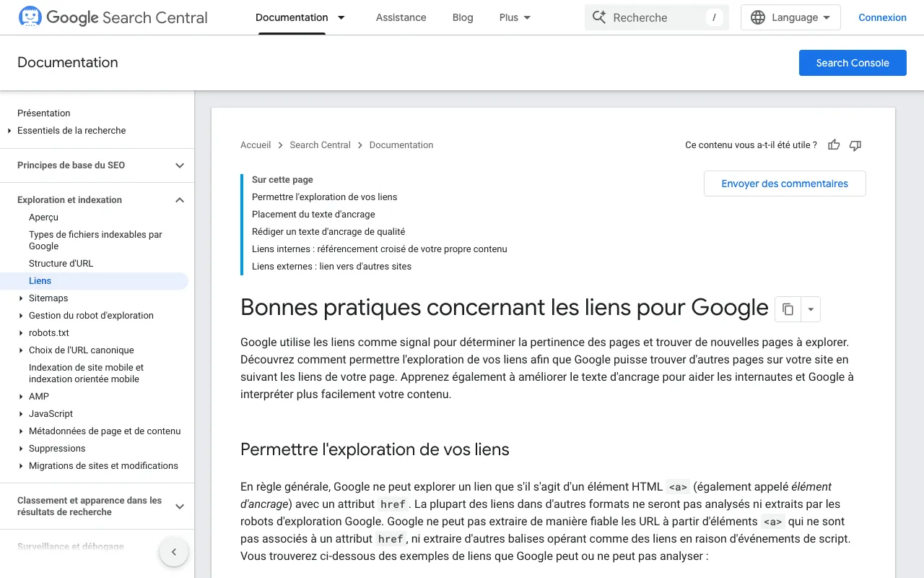Screen dimensions: 924x578
Task: Click the Google Search Central logo
Action: point(113,17)
